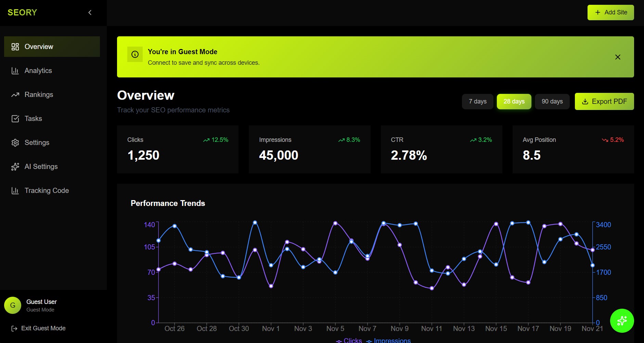Click the Rankings trend arrow icon
The image size is (644, 343).
point(15,95)
